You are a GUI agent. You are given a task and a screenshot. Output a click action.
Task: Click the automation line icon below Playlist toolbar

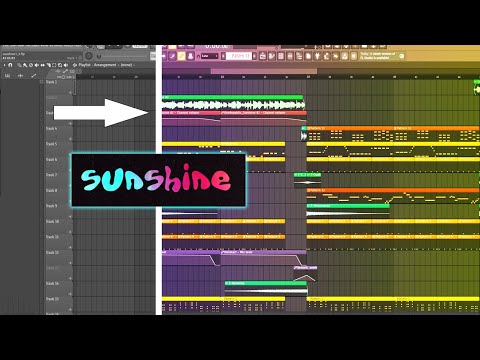33,76
